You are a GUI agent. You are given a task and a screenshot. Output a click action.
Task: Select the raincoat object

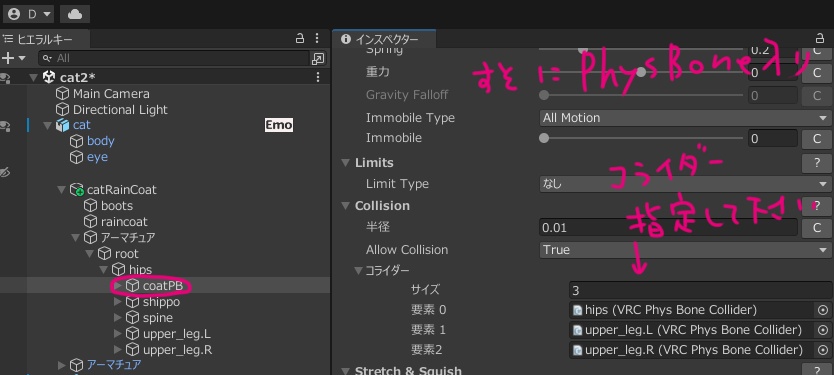[x=124, y=222]
